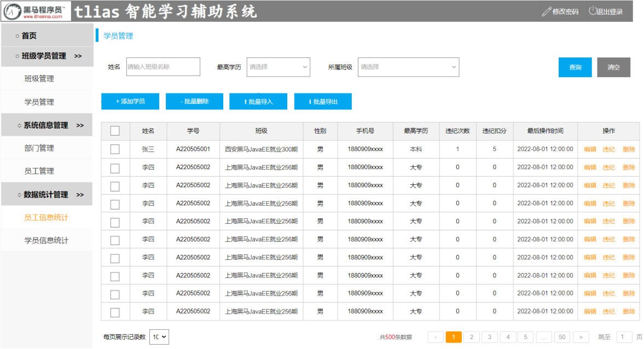Click the previous page arrow
Viewport: 644px width, 349px height.
coord(436,337)
